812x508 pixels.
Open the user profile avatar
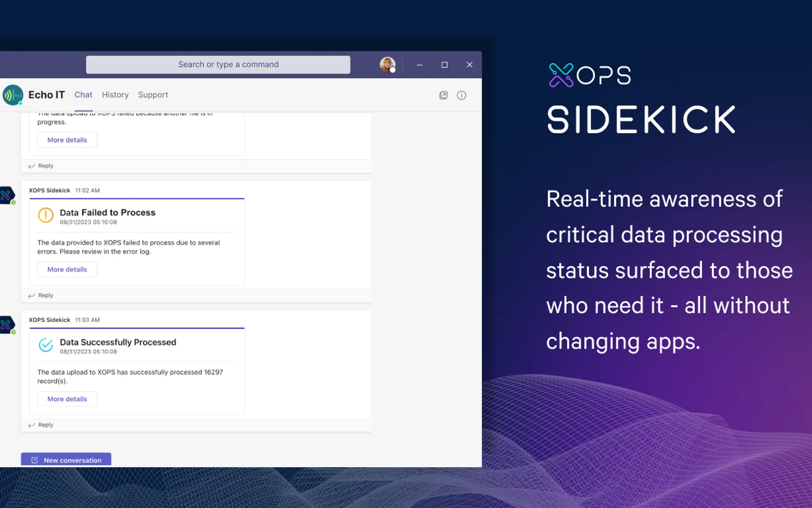[x=388, y=65]
